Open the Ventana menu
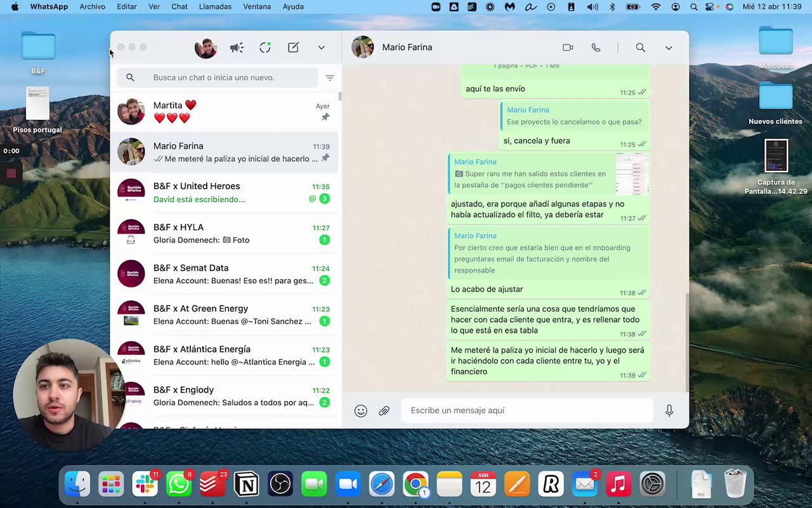 [x=257, y=6]
